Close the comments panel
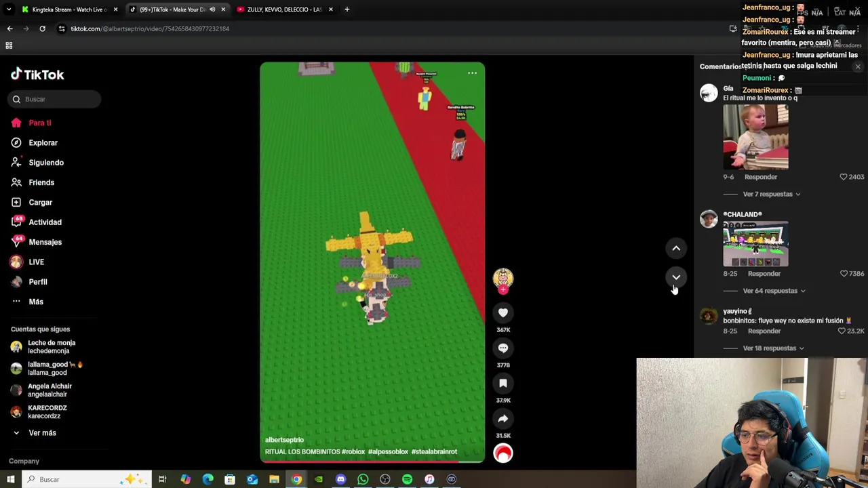This screenshot has height=488, width=868. click(x=858, y=66)
